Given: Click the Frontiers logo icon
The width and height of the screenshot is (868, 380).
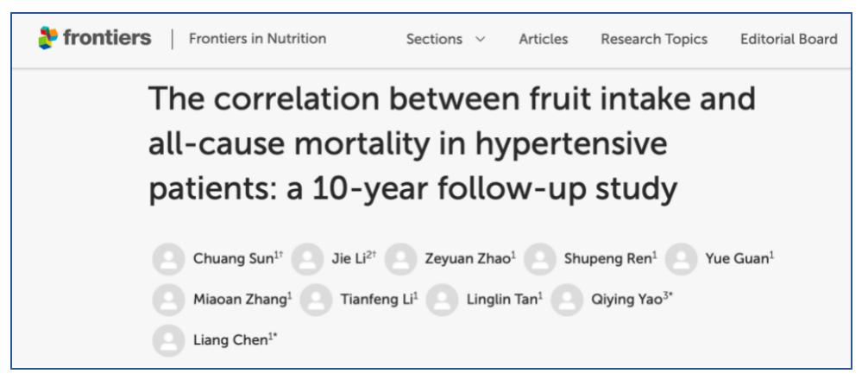Looking at the screenshot, I should click(48, 38).
